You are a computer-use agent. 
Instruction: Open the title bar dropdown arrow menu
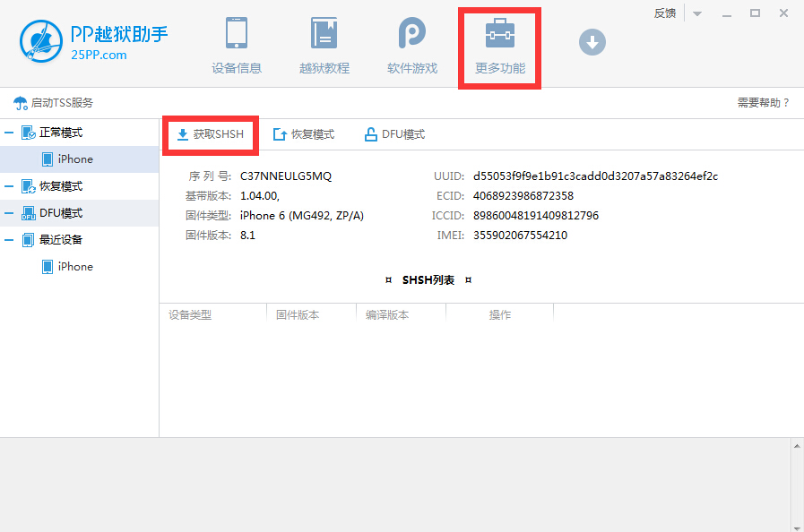[x=696, y=13]
